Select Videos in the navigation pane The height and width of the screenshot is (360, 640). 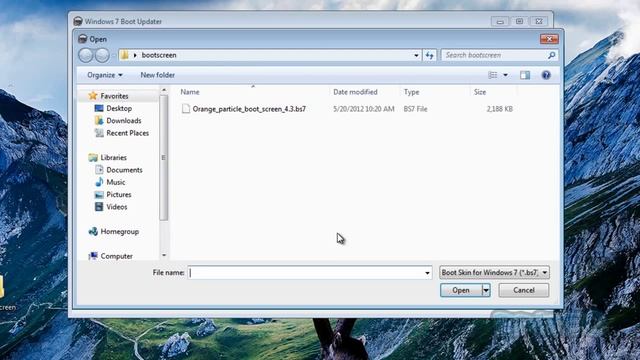pos(117,207)
